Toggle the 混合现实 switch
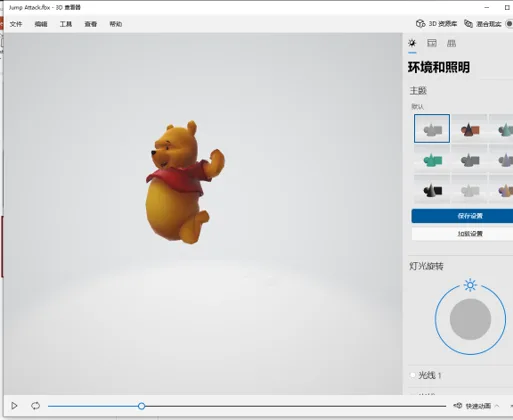This screenshot has height=420, width=513. point(509,24)
